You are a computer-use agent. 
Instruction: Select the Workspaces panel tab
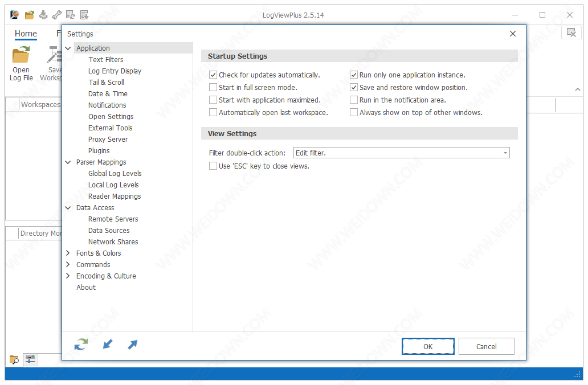40,105
